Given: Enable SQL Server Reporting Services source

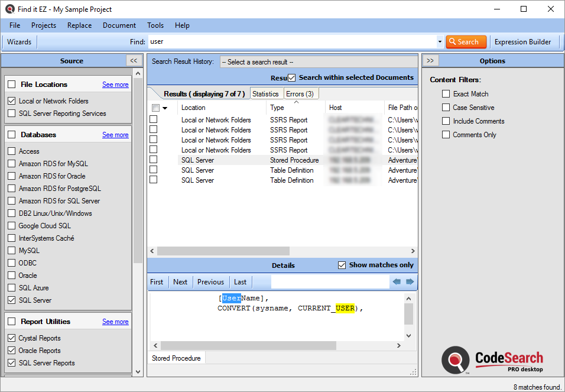Looking at the screenshot, I should point(12,114).
